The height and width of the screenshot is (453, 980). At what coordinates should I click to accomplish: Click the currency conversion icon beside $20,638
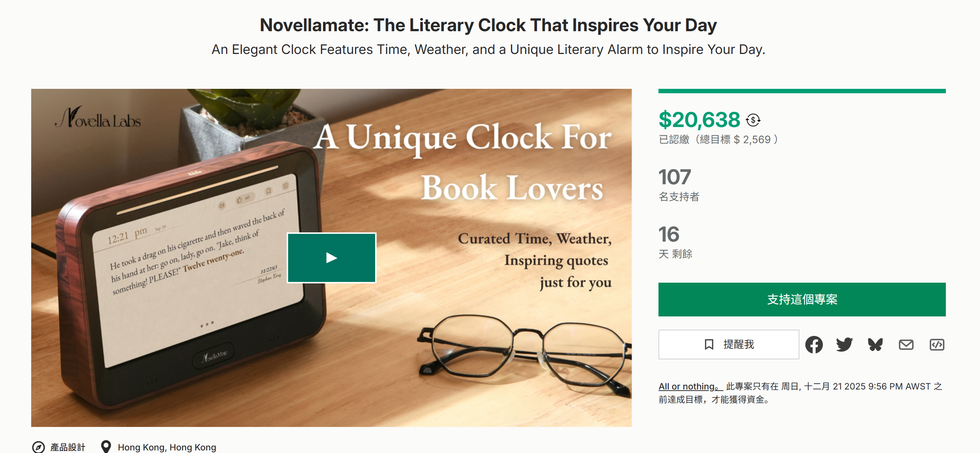click(753, 120)
